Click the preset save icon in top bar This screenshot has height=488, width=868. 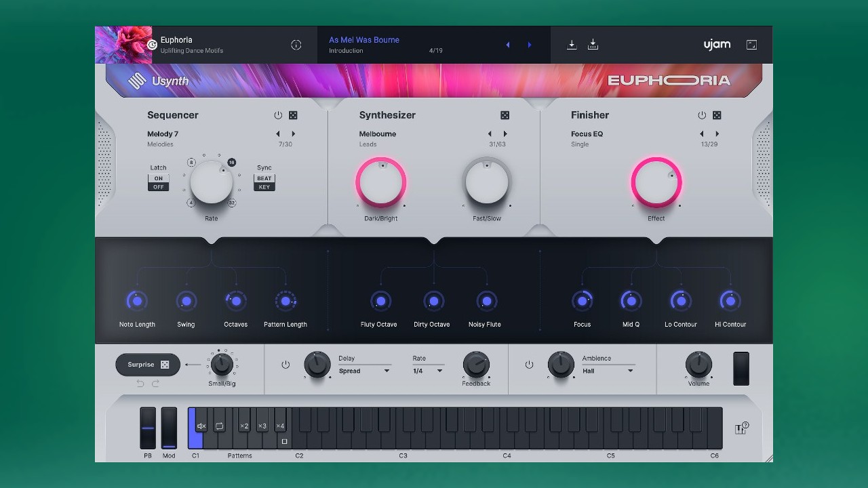[x=593, y=44]
